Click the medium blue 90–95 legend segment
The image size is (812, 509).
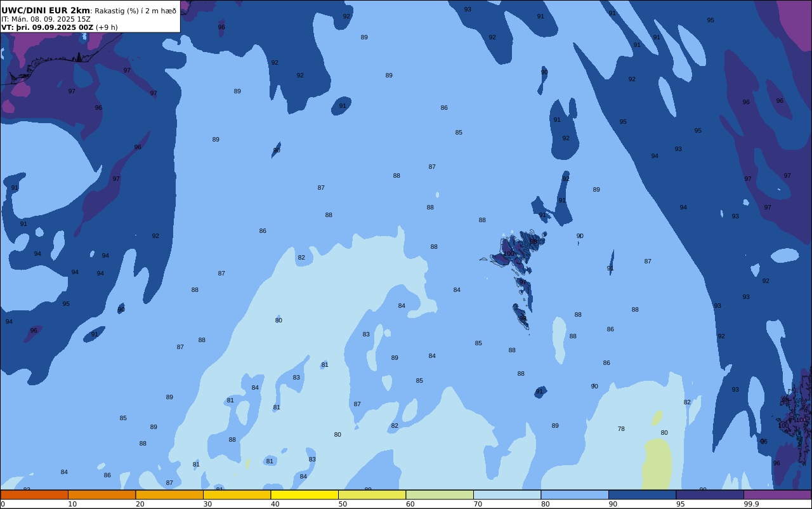click(x=642, y=494)
